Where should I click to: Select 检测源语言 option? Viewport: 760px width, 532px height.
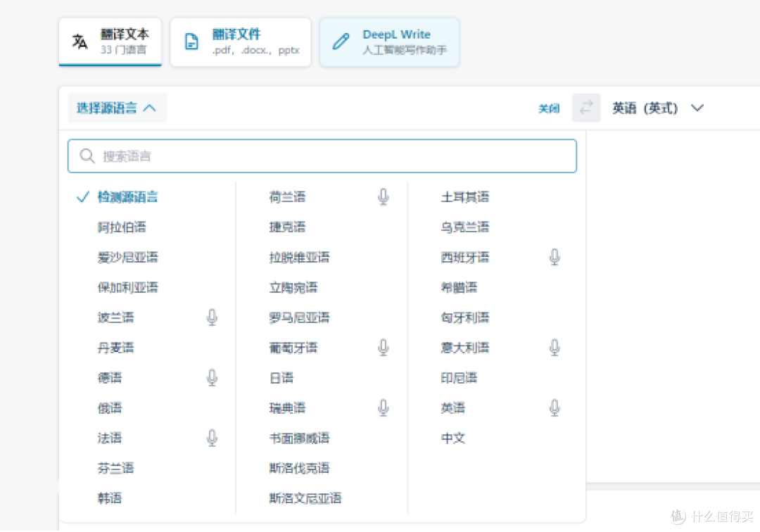(x=127, y=197)
